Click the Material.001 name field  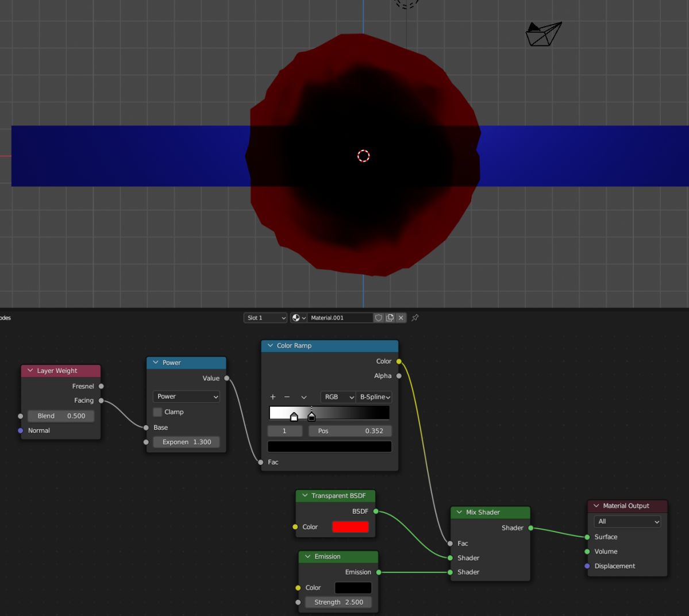pyautogui.click(x=340, y=318)
